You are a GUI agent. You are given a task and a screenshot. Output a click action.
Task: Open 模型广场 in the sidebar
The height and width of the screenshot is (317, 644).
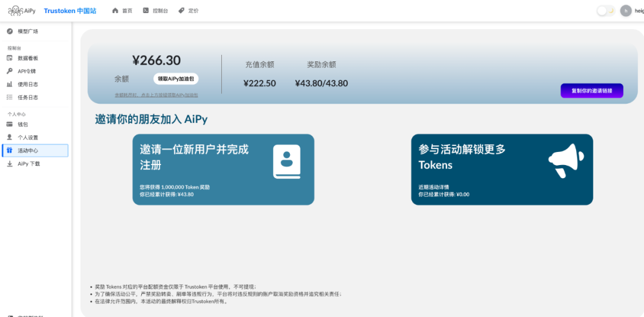coord(28,32)
